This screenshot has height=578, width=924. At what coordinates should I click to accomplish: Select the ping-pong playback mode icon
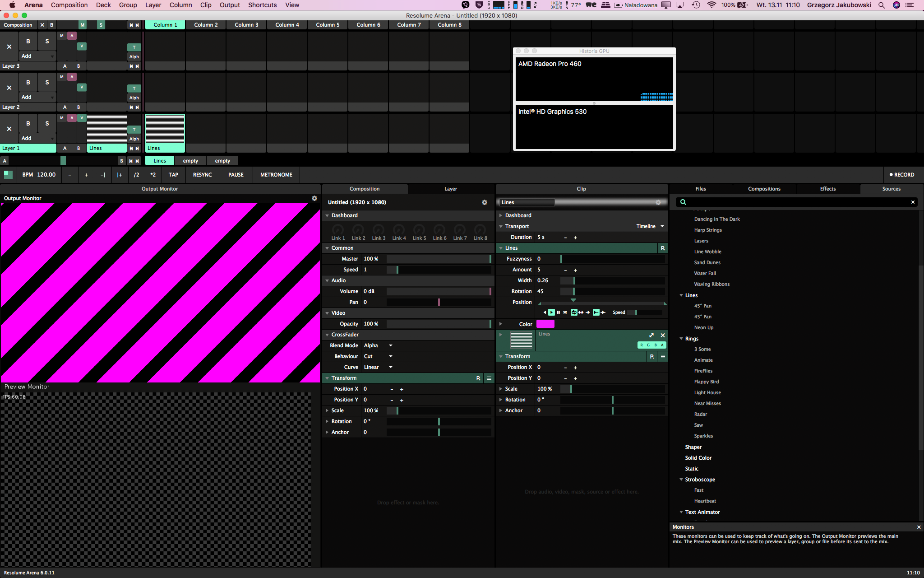tap(581, 312)
